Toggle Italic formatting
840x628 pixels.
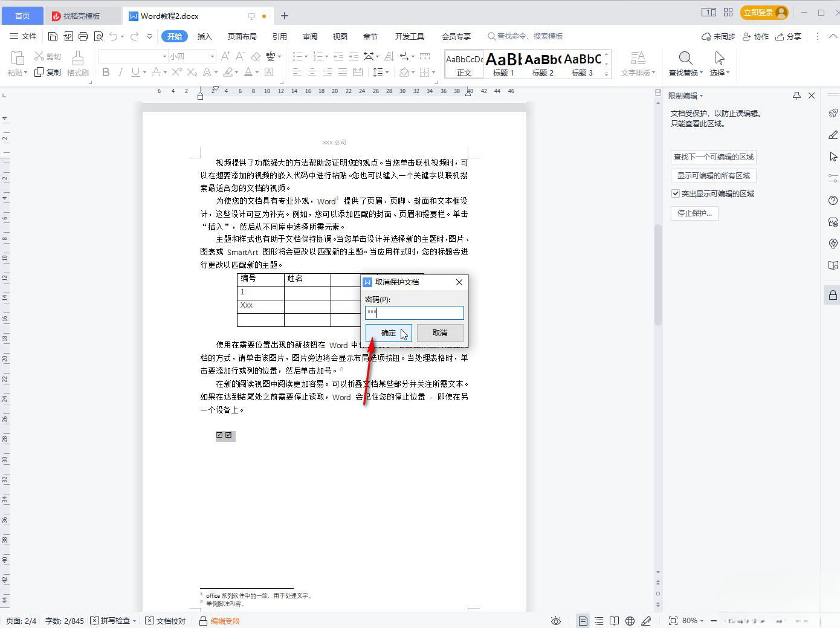pos(120,72)
